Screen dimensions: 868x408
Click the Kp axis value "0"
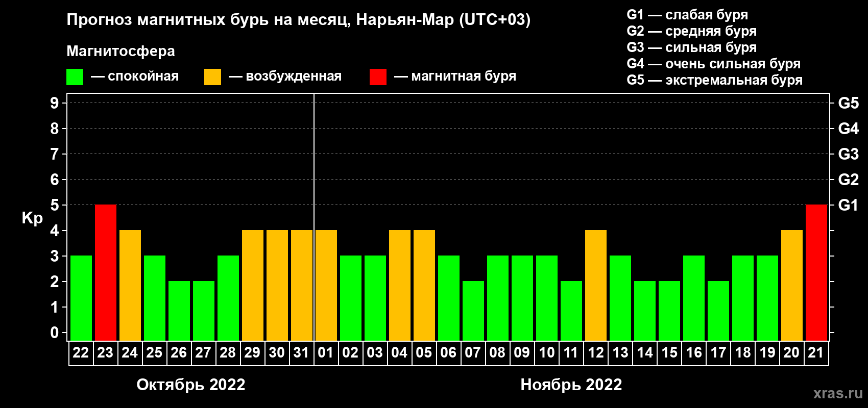[55, 333]
